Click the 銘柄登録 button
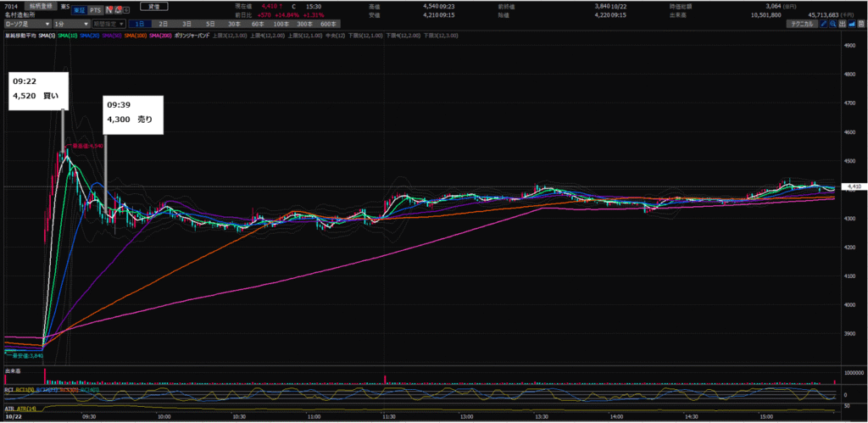Viewport: 868px width, 423px height. click(x=40, y=5)
